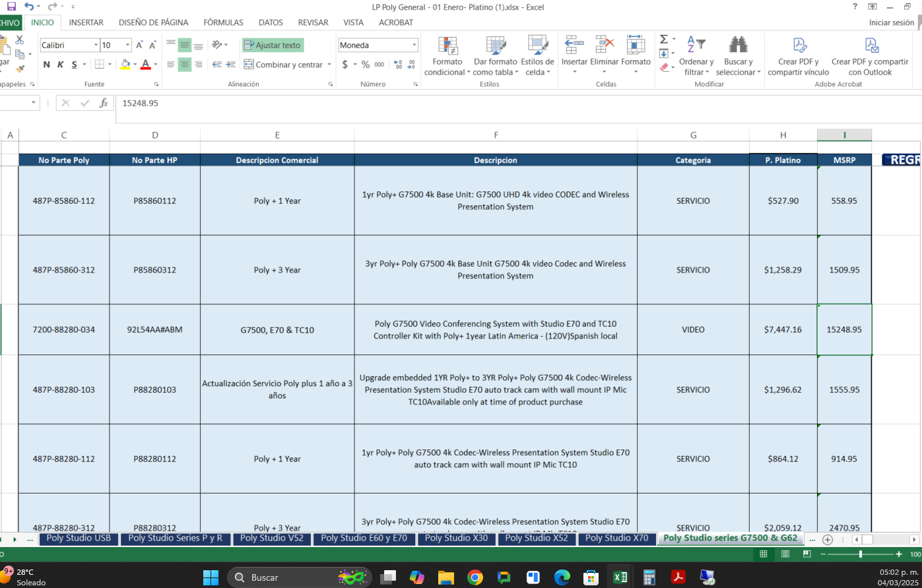Toggle middle vertical alignment

coord(185,45)
